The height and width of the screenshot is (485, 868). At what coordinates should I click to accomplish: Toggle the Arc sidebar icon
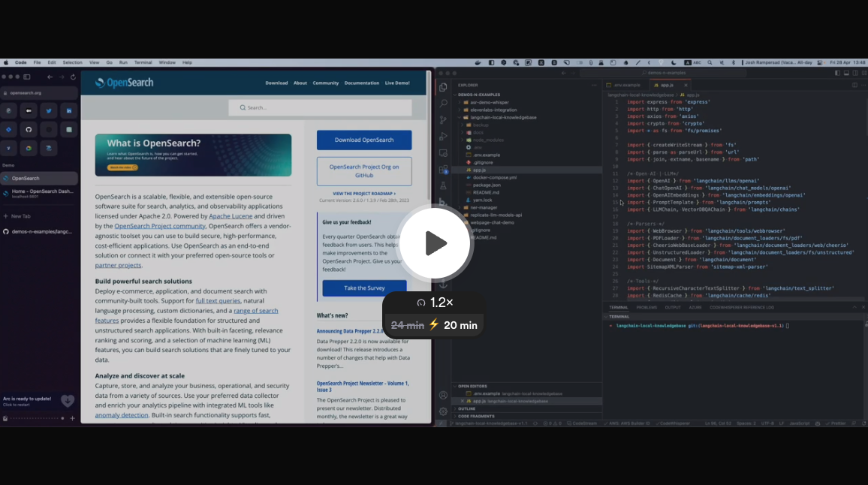click(26, 77)
